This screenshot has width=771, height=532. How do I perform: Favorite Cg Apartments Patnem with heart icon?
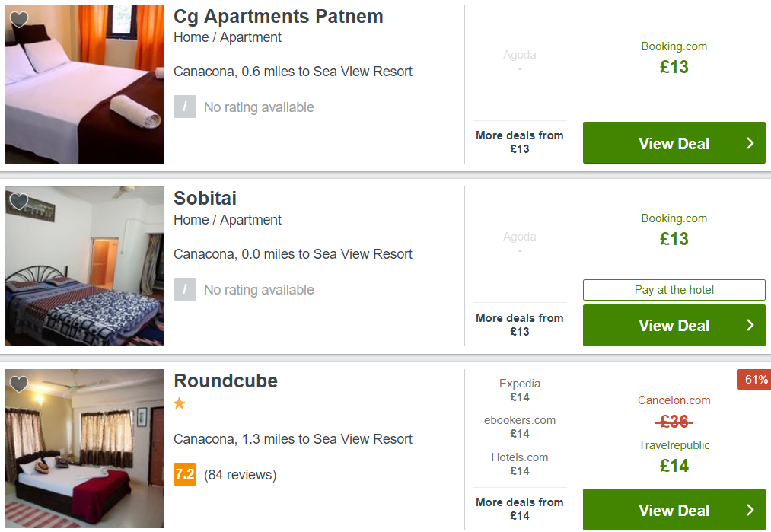pyautogui.click(x=19, y=21)
